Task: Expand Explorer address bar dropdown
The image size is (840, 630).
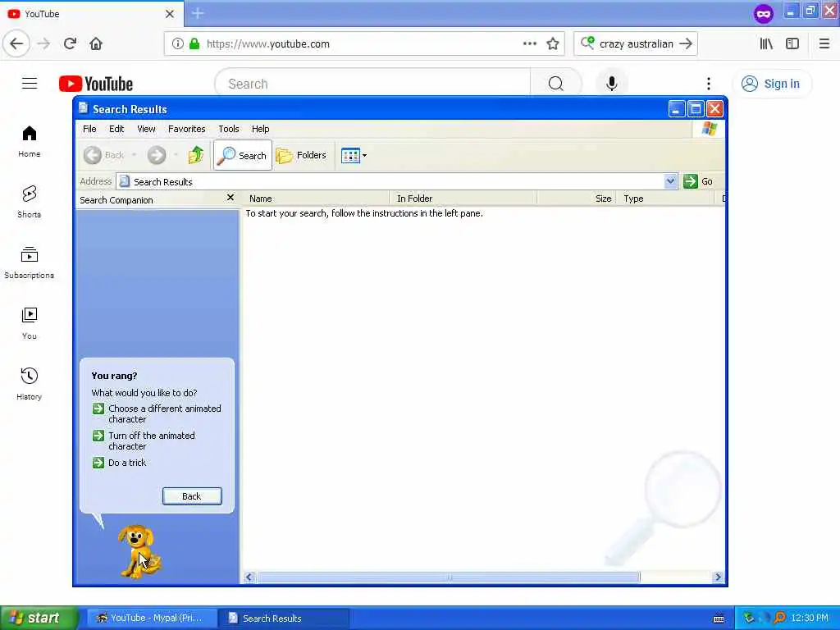Action: point(669,181)
